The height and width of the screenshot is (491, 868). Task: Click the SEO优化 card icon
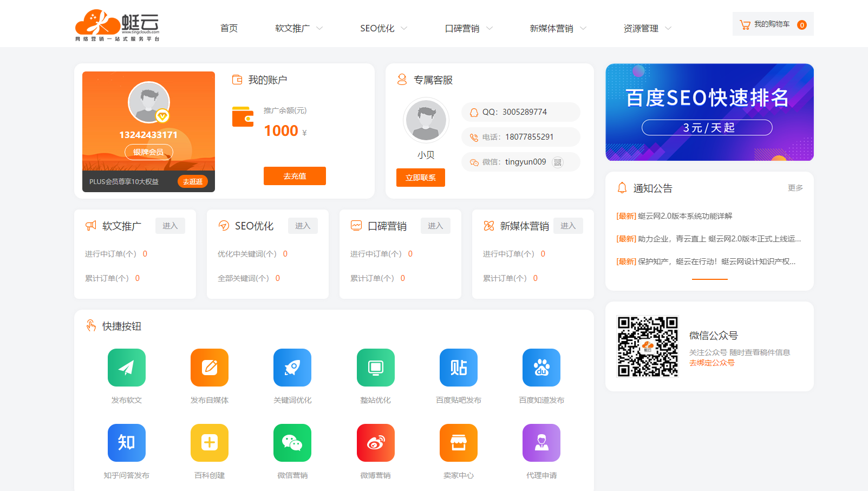pyautogui.click(x=224, y=226)
